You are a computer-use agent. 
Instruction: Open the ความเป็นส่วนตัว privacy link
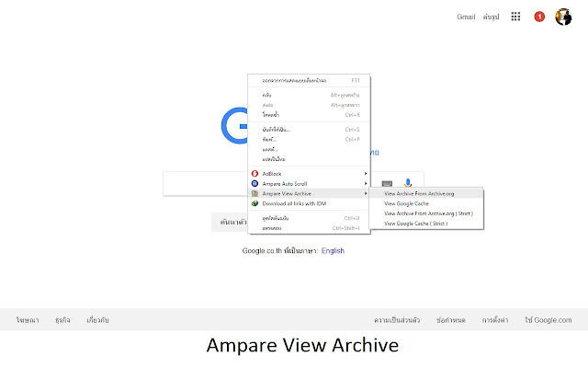pyautogui.click(x=397, y=320)
